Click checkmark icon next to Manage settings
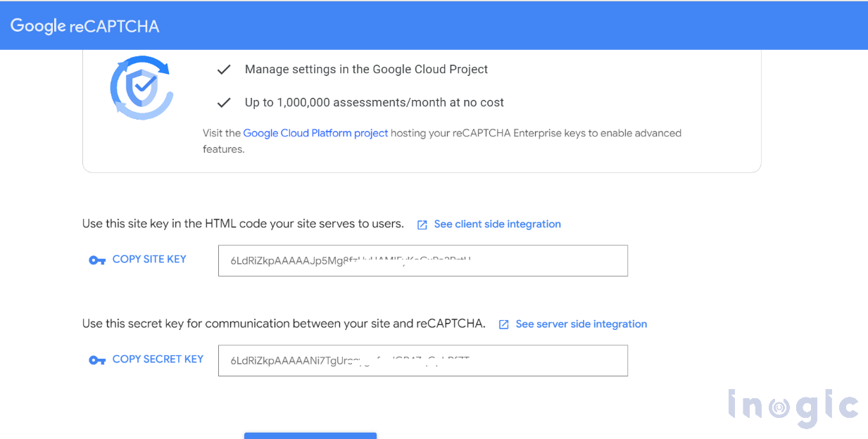This screenshot has height=439, width=868. pos(224,70)
